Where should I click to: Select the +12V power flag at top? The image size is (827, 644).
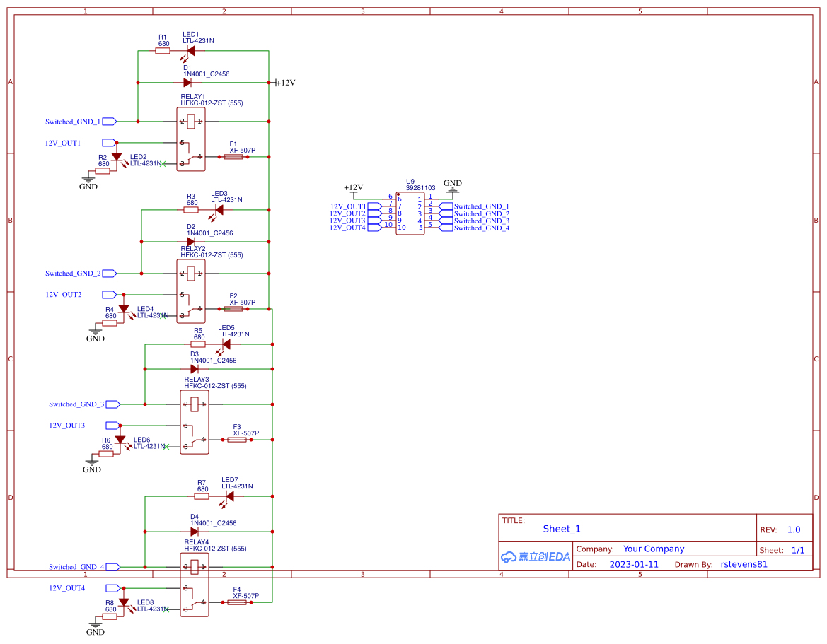[277, 82]
